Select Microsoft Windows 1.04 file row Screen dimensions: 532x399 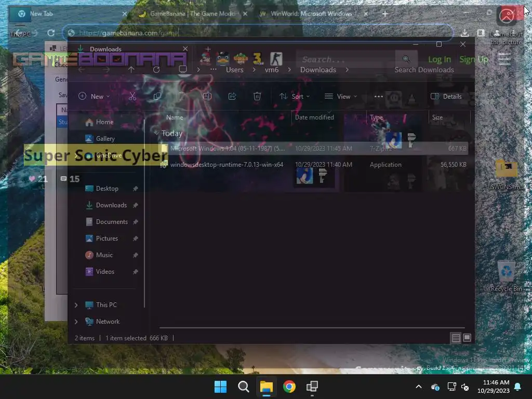pyautogui.click(x=314, y=149)
